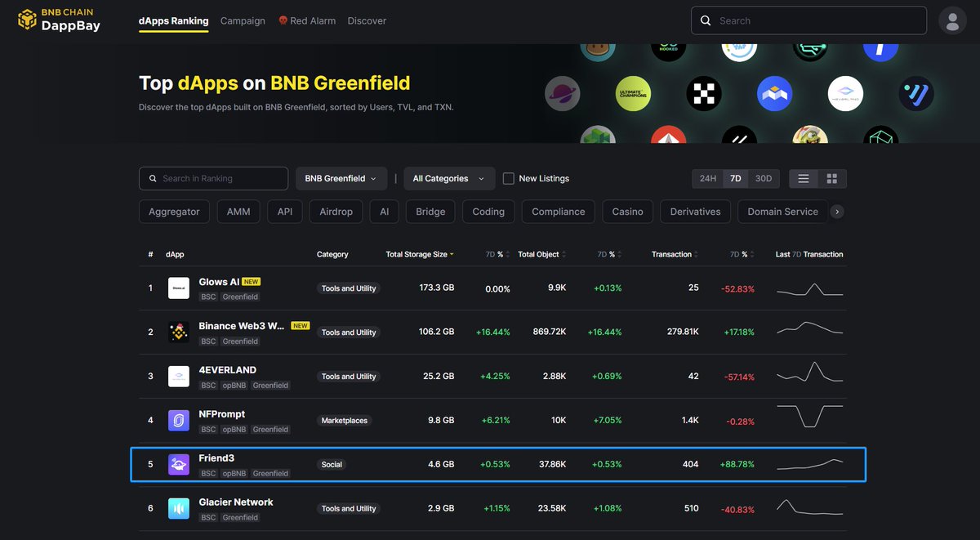The width and height of the screenshot is (980, 540).
Task: Open the Glows AI app icon
Action: pyautogui.click(x=179, y=288)
